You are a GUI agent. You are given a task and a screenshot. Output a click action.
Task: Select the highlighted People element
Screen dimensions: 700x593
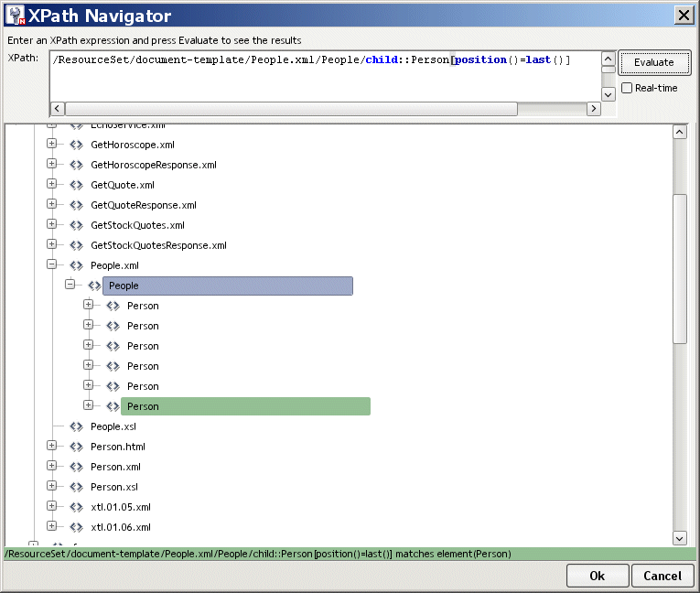[228, 286]
